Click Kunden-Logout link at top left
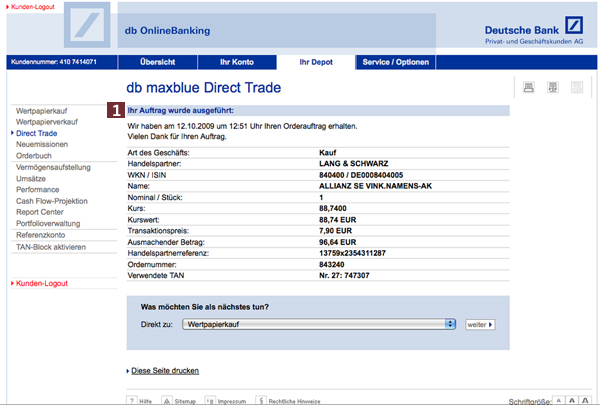Viewport: 600px width, 405px height. [30, 6]
